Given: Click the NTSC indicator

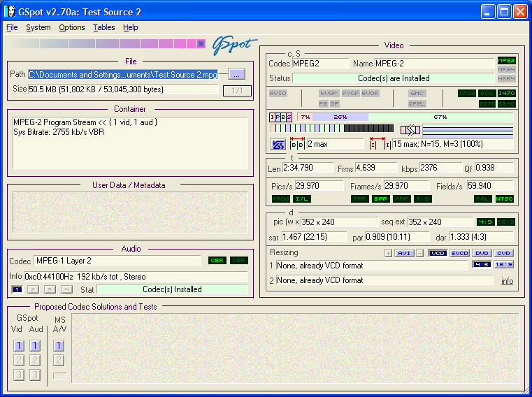Looking at the screenshot, I should pos(505,198).
